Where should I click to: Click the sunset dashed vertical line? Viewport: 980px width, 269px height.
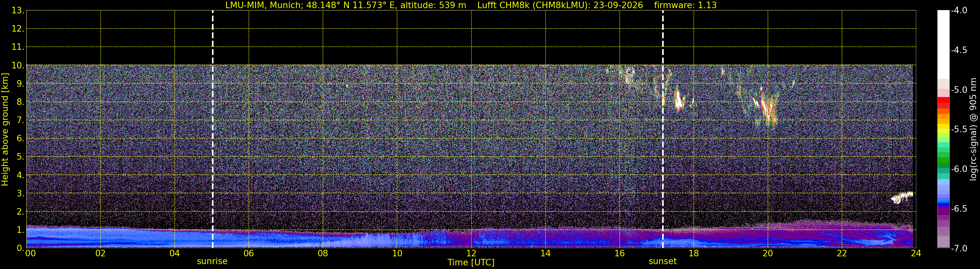[x=663, y=129]
